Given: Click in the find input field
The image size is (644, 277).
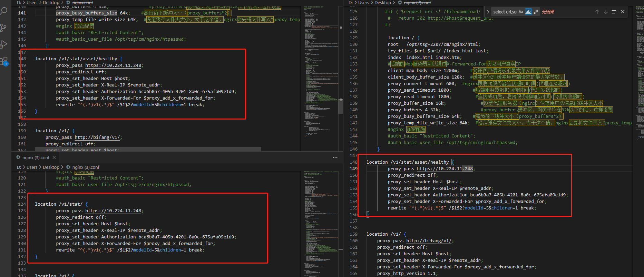Looking at the screenshot, I should (x=505, y=12).
